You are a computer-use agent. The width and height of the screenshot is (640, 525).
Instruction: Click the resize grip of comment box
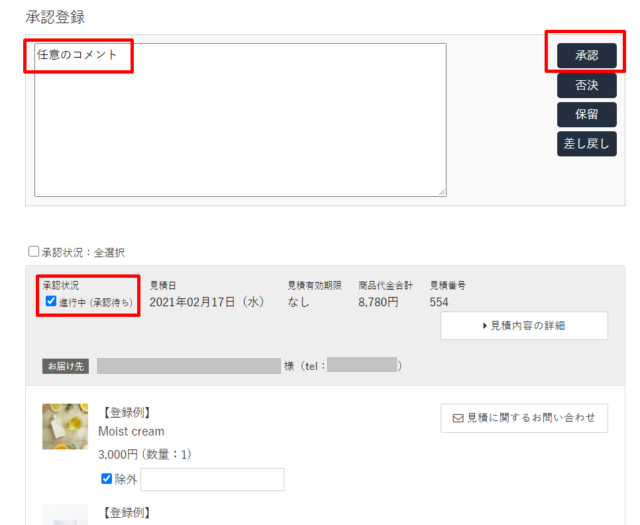442,192
